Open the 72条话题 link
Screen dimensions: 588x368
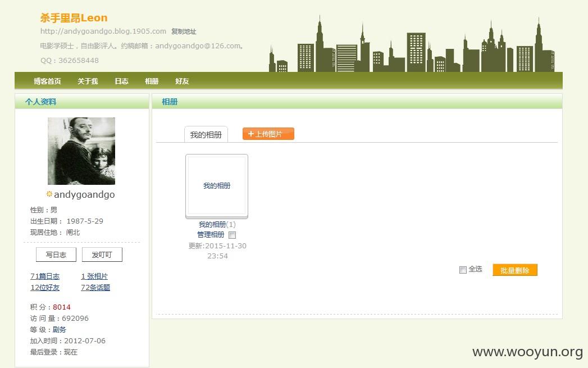(95, 287)
